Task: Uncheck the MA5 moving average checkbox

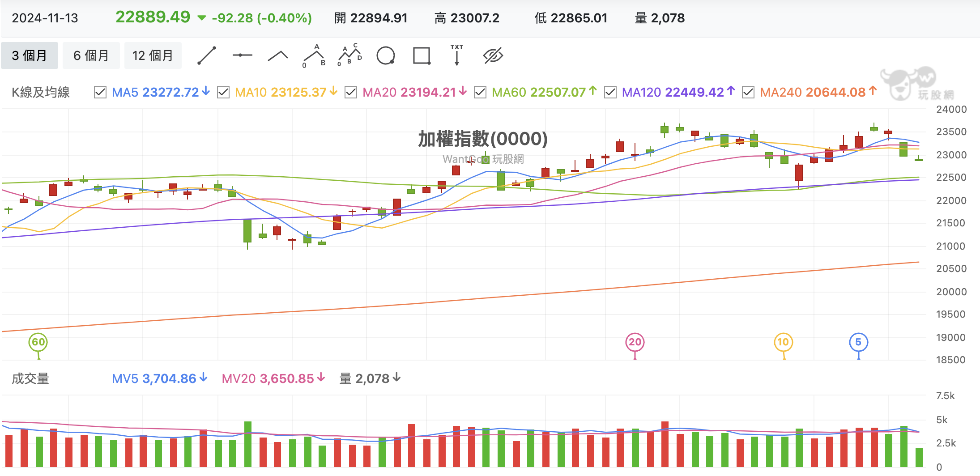Action: click(x=100, y=92)
